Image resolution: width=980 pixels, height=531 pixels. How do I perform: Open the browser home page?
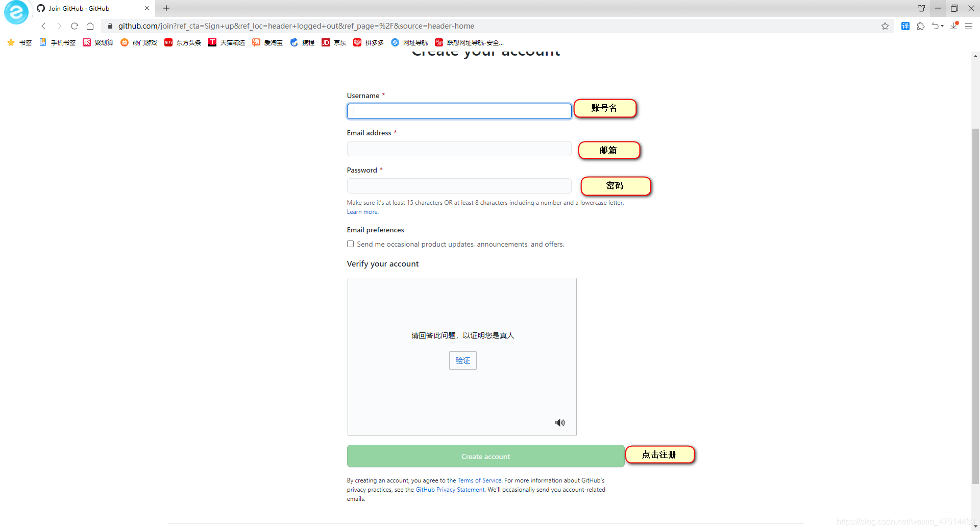90,26
